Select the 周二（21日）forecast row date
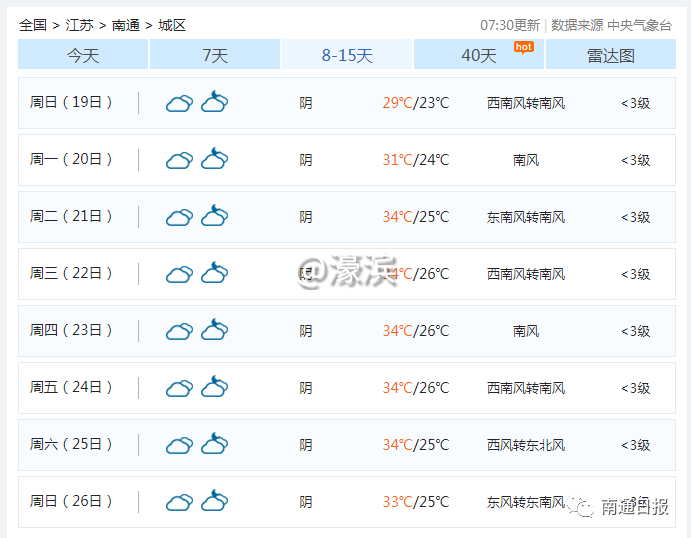 pos(72,216)
